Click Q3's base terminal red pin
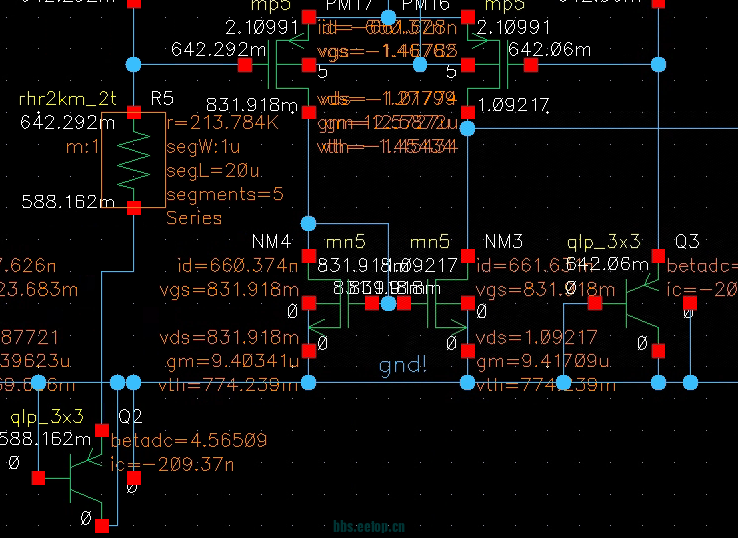Viewport: 738px width, 538px height. click(595, 304)
